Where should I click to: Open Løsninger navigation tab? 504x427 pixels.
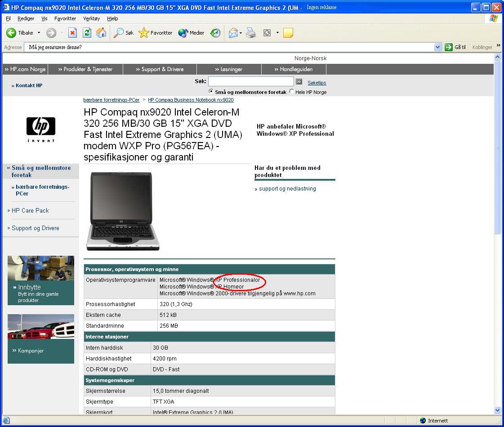tap(229, 69)
